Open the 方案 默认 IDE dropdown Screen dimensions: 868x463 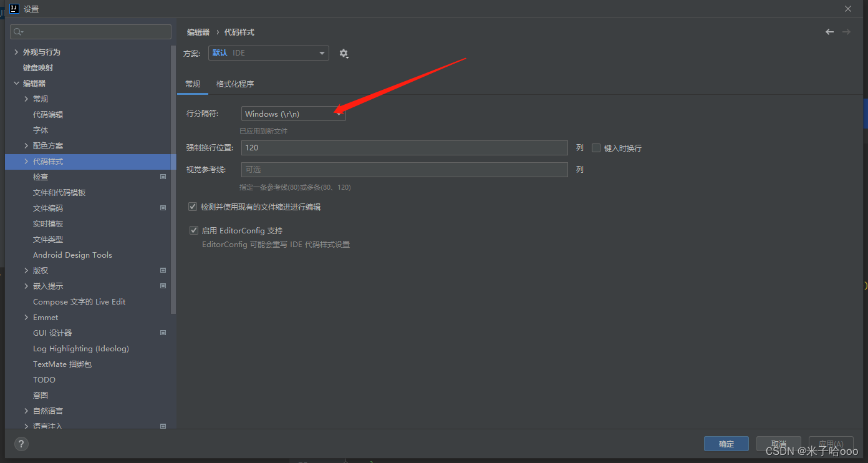click(268, 53)
